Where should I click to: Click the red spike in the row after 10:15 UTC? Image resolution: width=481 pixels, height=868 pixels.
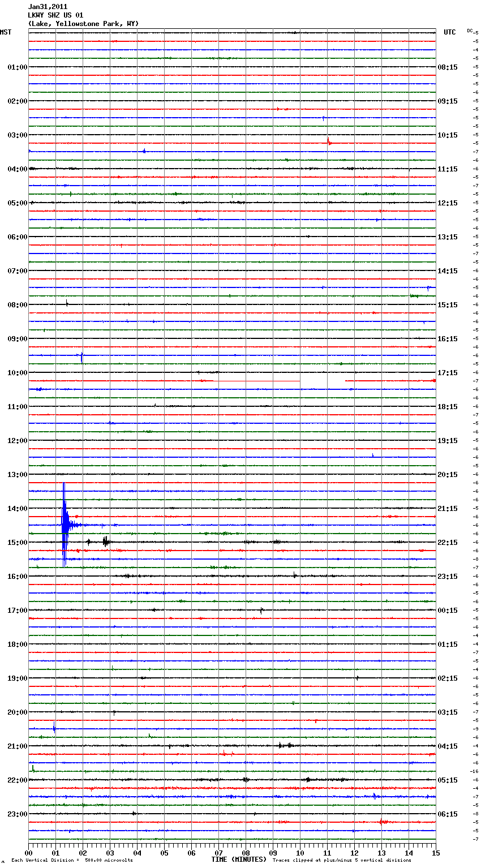point(329,141)
